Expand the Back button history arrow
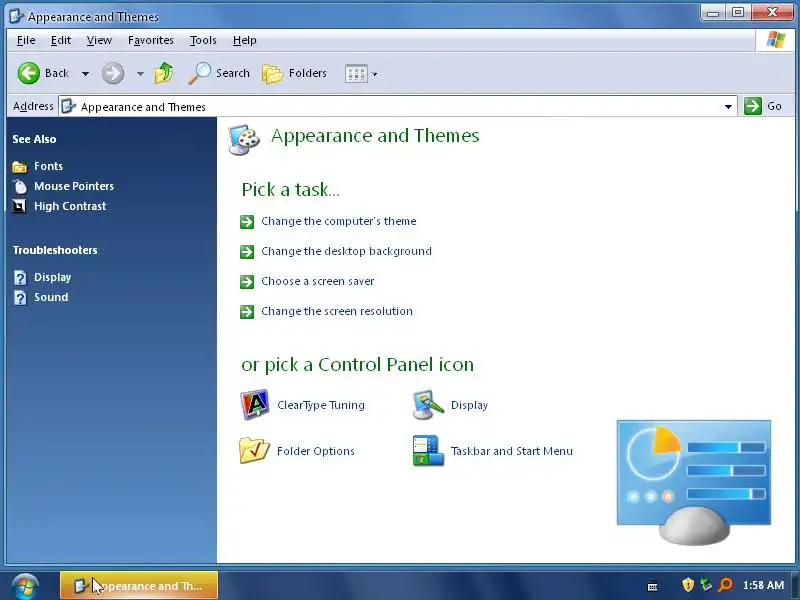This screenshot has height=600, width=800. click(86, 74)
